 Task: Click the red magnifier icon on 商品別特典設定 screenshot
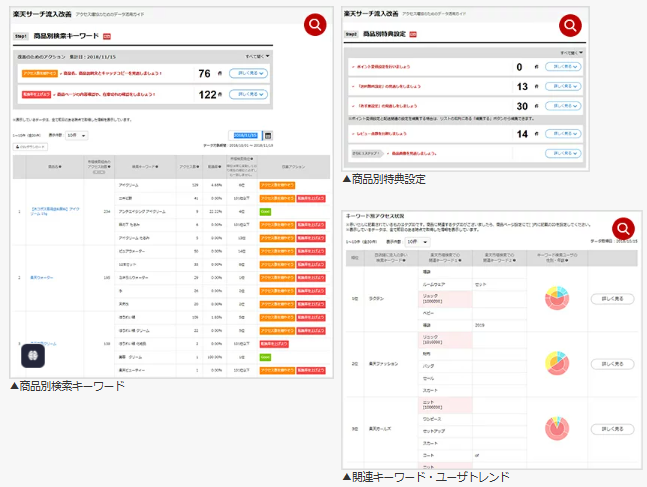(570, 26)
